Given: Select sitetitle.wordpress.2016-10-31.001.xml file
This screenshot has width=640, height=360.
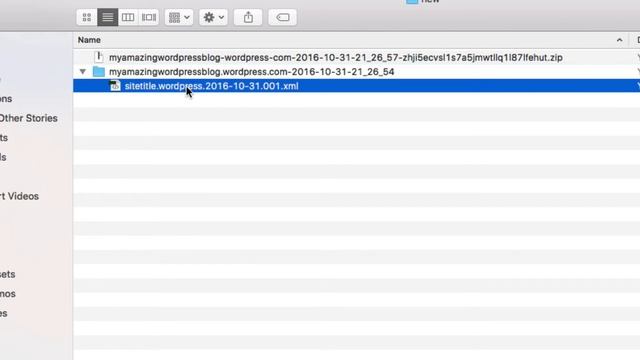Looking at the screenshot, I should point(211,86).
